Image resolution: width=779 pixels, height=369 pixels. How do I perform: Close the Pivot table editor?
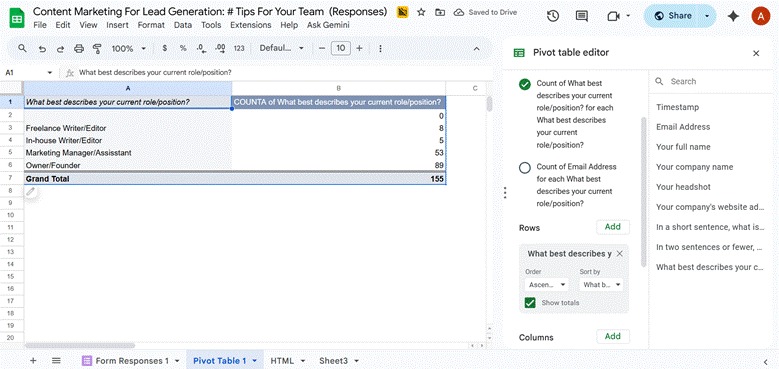pos(756,53)
